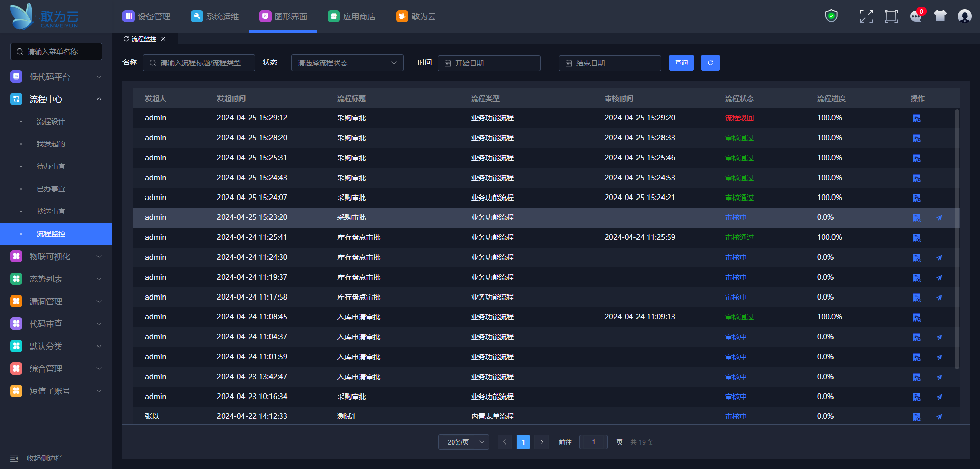Click the send icon on 15:23:20 row

coord(939,218)
